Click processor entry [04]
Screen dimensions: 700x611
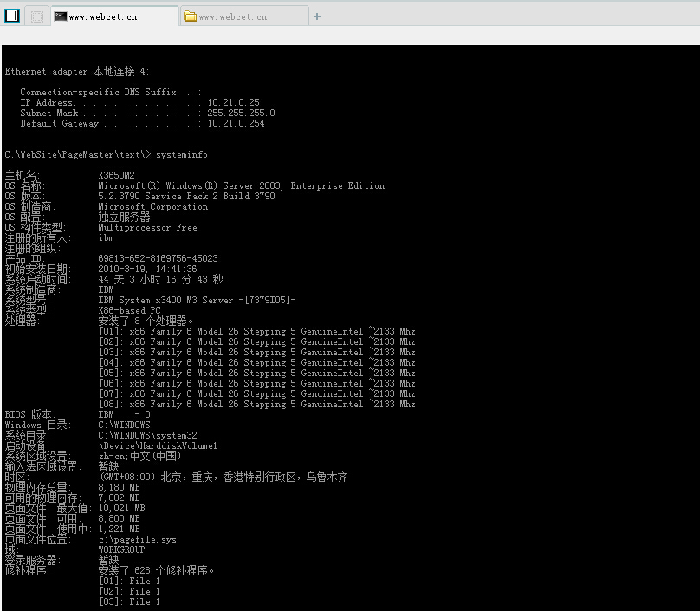coord(256,362)
